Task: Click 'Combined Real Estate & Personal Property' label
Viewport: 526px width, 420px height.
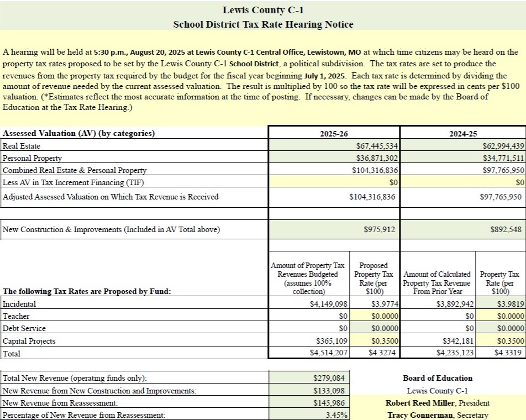Action: pos(75,170)
